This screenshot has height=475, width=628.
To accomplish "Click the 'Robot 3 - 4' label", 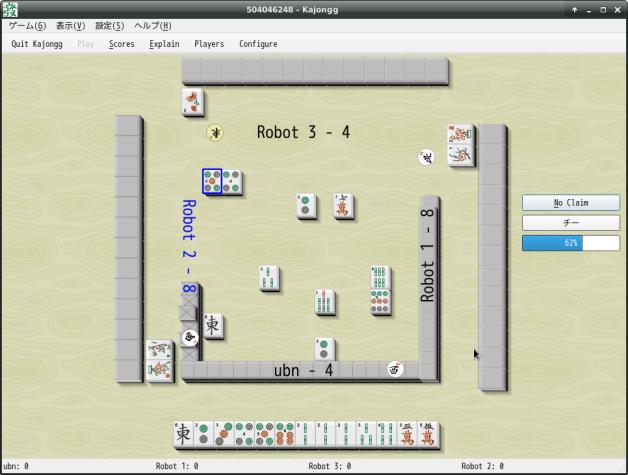I will coord(304,132).
